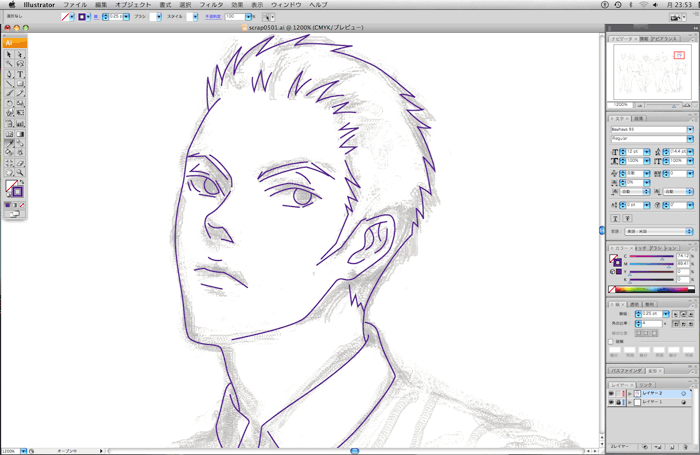Image resolution: width=700 pixels, height=455 pixels.
Task: Click the create new layer icon
Action: pyautogui.click(x=672, y=447)
